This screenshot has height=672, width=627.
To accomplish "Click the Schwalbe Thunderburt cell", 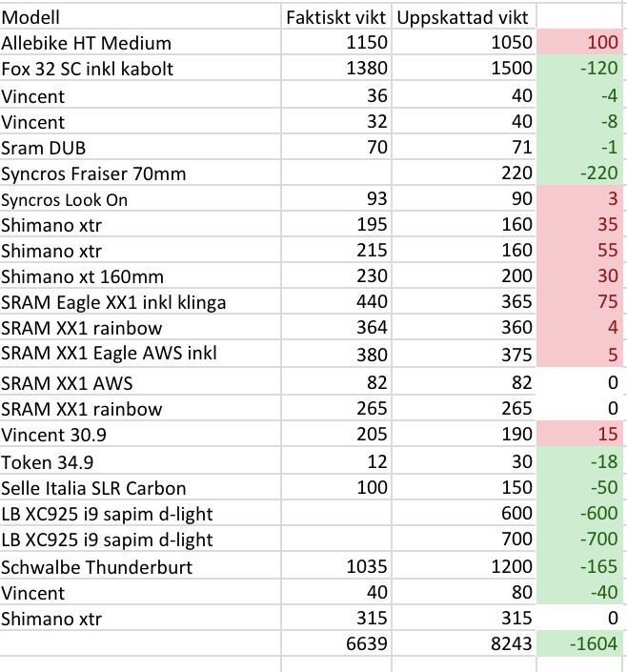I will (x=140, y=566).
